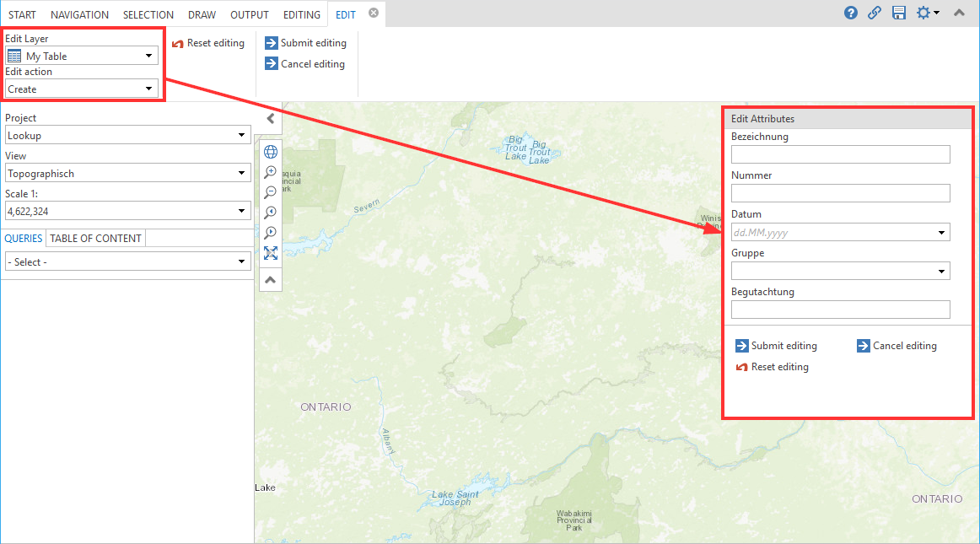Click Reset editing in the ribbon
This screenshot has width=980, height=544.
[207, 43]
